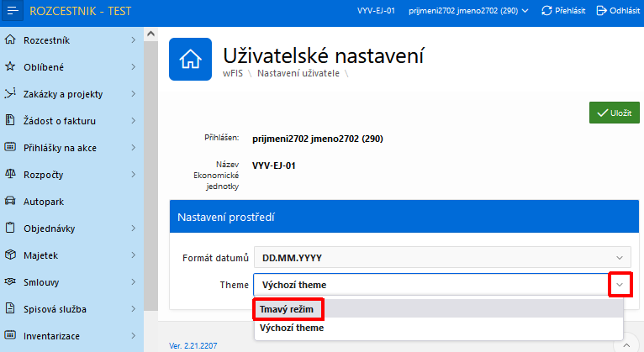
Task: Log out via Odhlásit
Action: [x=618, y=11]
